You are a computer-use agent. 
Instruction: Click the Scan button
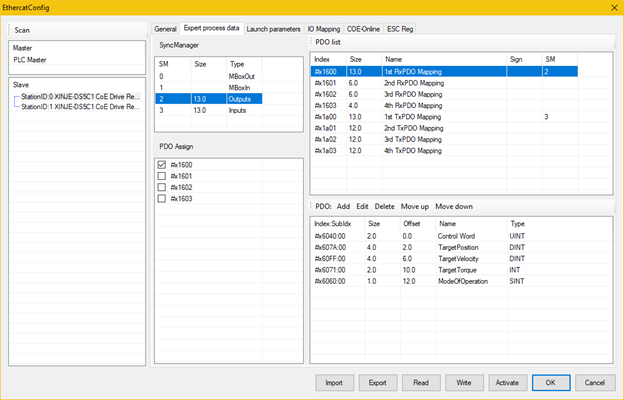[x=23, y=30]
